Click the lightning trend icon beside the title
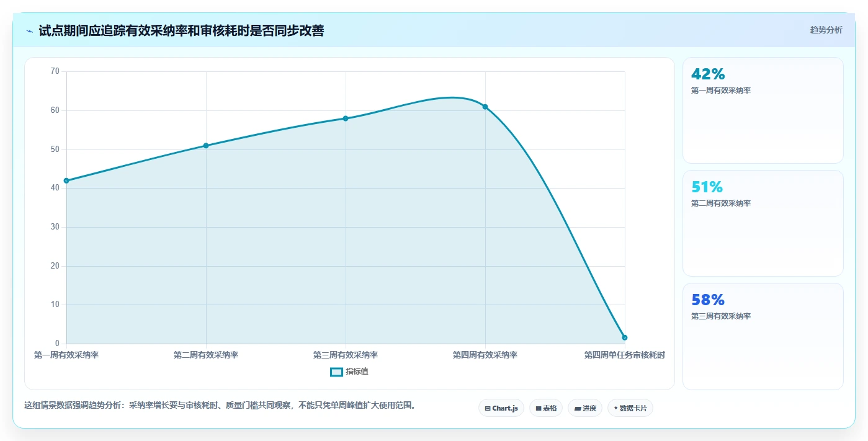 [x=30, y=31]
